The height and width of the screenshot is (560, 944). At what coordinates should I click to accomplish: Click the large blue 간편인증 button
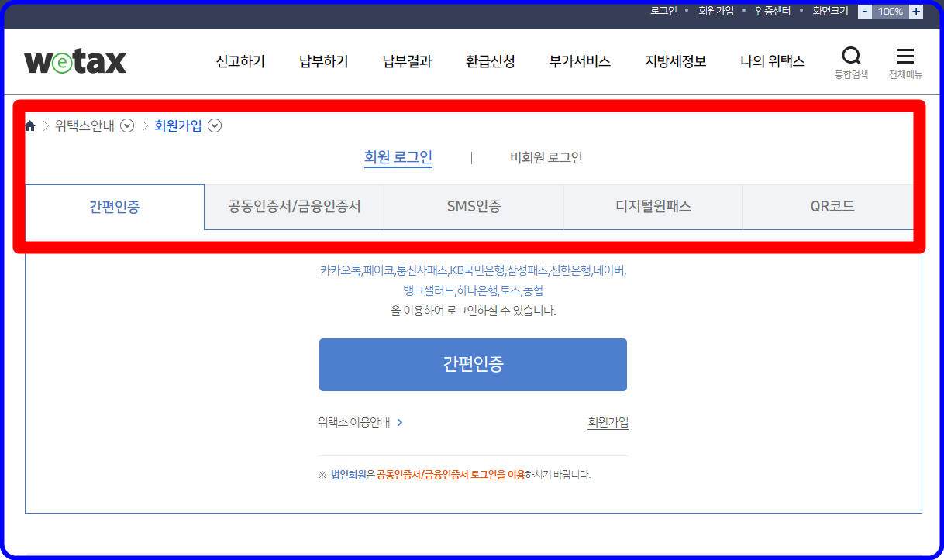point(473,364)
